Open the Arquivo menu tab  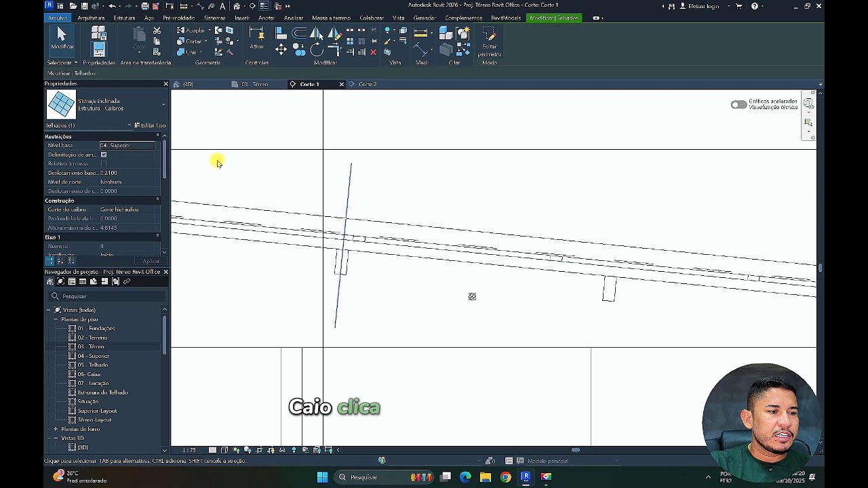(58, 18)
